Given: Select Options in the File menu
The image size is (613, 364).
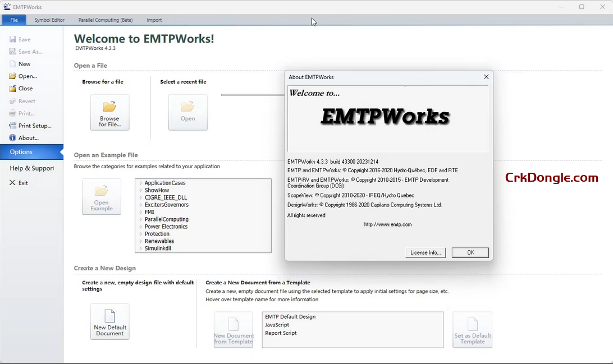Looking at the screenshot, I should click(x=21, y=152).
